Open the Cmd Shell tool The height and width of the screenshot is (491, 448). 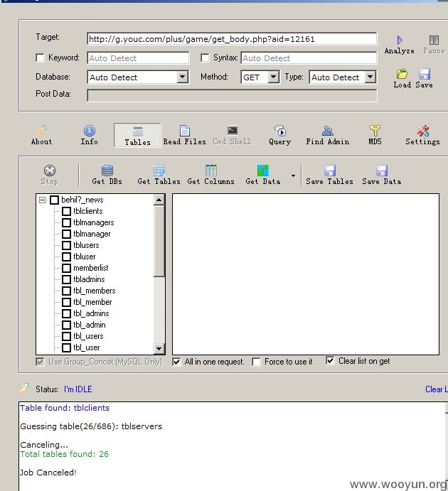click(x=232, y=135)
